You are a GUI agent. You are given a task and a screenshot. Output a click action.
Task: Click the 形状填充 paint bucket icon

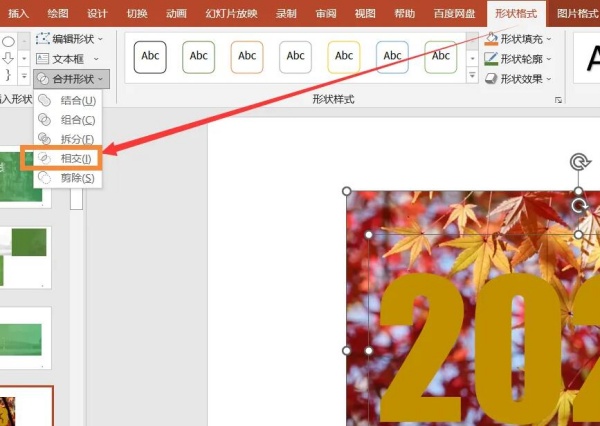491,39
